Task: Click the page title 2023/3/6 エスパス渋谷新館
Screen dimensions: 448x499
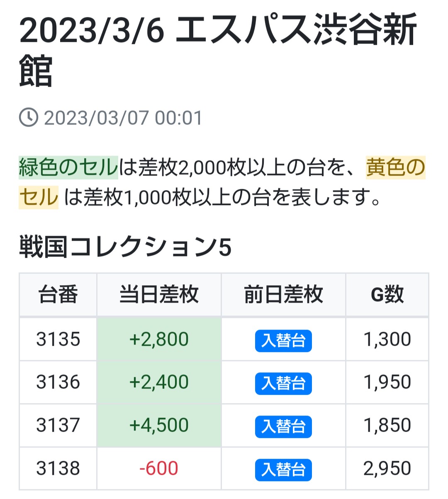Action: coord(218,50)
